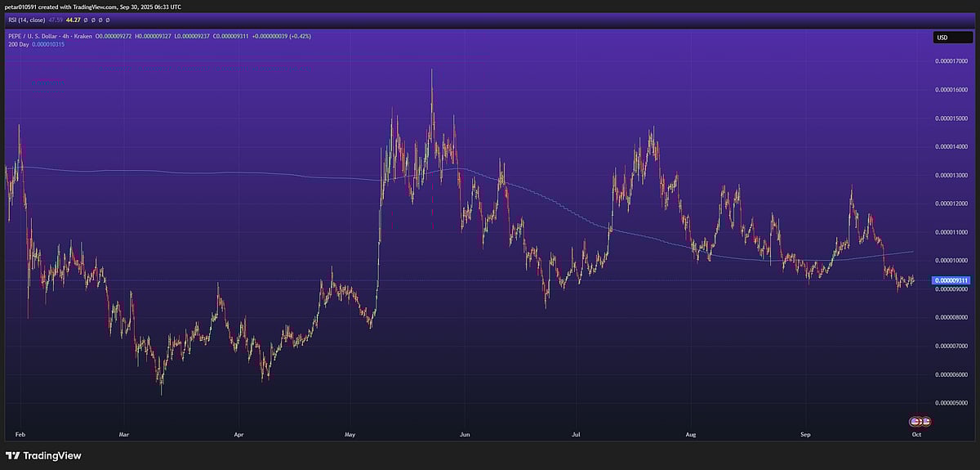This screenshot has width=980, height=470.
Task: Click the 0.000013000 price scale level
Action: pos(951,175)
